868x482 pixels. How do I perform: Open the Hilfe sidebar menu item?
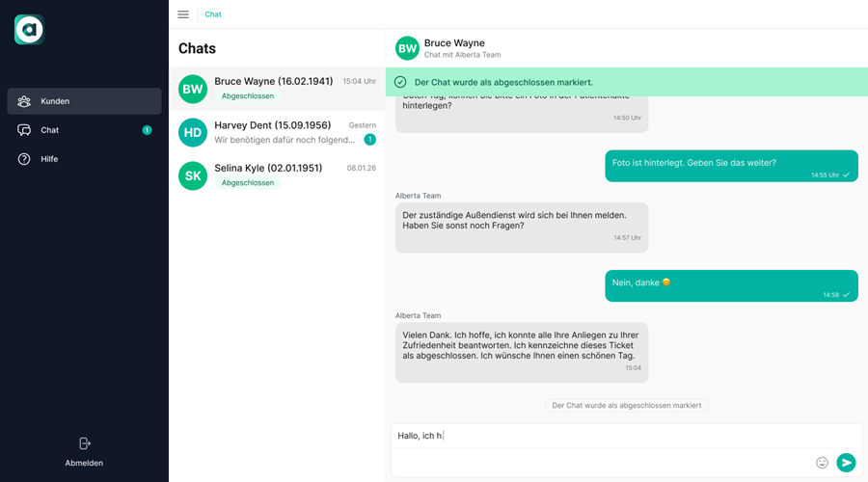coord(84,159)
